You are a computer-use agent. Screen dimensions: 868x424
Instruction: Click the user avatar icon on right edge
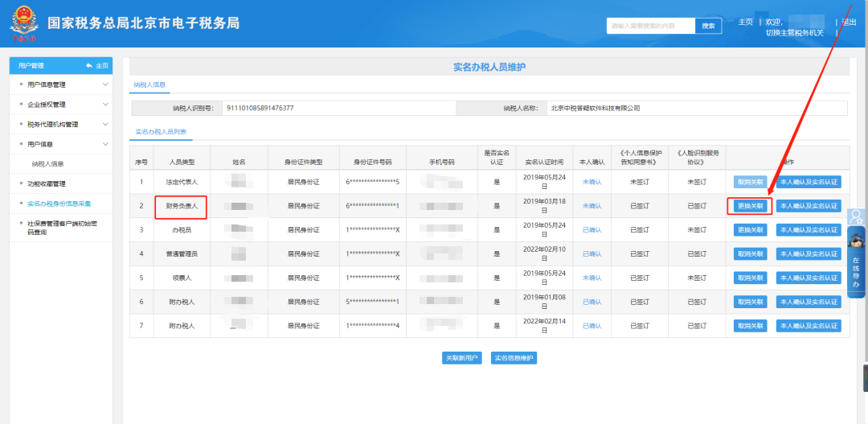pyautogui.click(x=856, y=216)
